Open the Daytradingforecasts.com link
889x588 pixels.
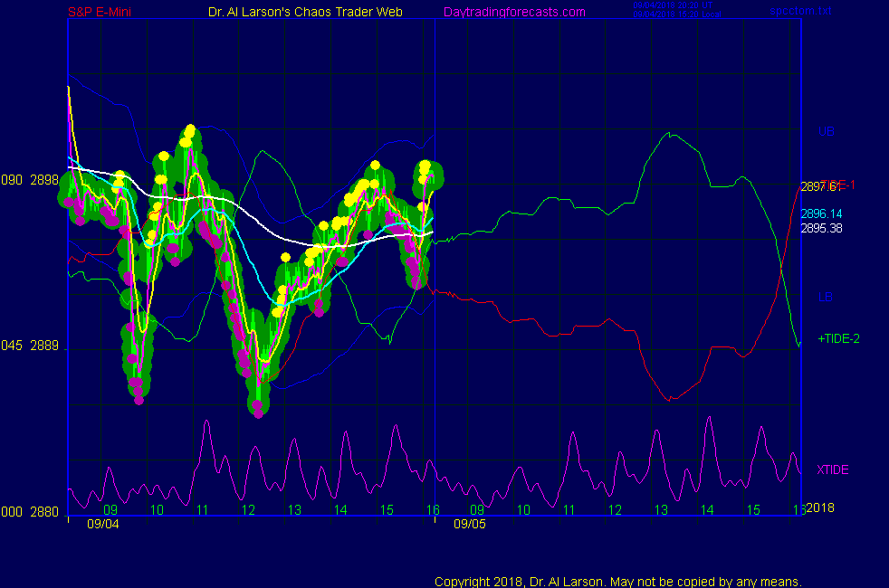coord(513,12)
